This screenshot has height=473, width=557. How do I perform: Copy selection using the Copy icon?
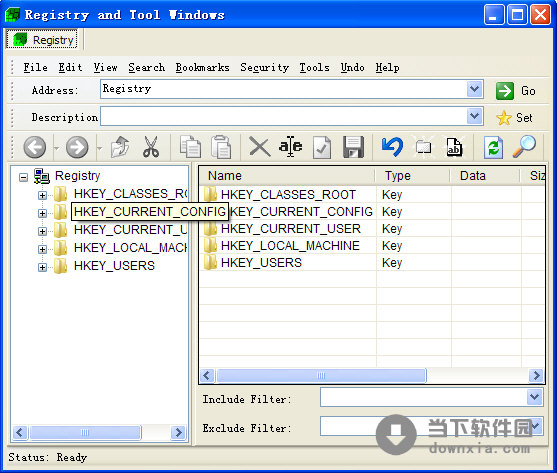point(190,147)
